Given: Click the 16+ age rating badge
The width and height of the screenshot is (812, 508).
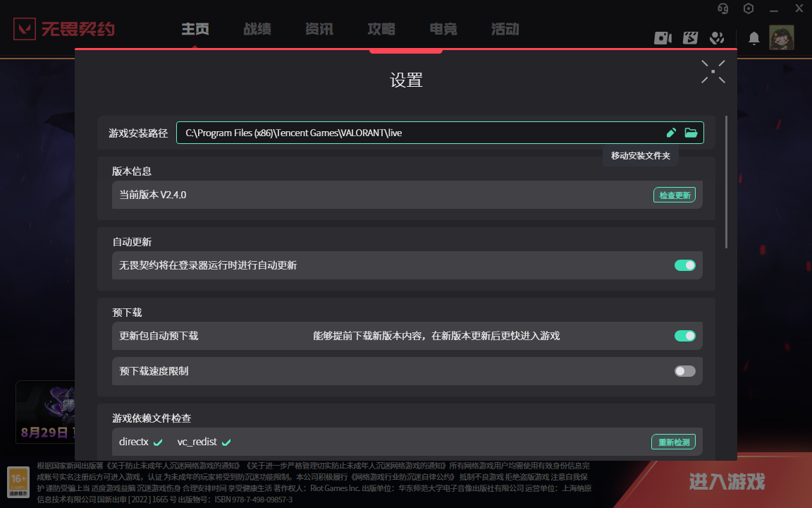Looking at the screenshot, I should pyautogui.click(x=18, y=482).
